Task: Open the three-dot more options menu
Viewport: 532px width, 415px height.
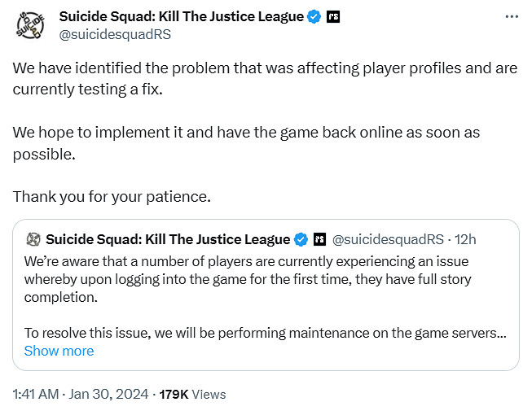Action: tap(509, 17)
